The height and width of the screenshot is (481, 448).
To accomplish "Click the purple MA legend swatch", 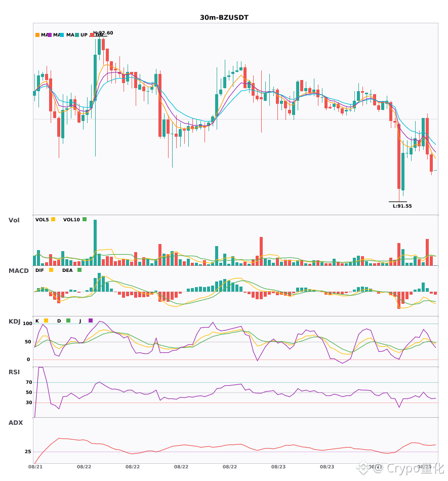I will click(50, 35).
